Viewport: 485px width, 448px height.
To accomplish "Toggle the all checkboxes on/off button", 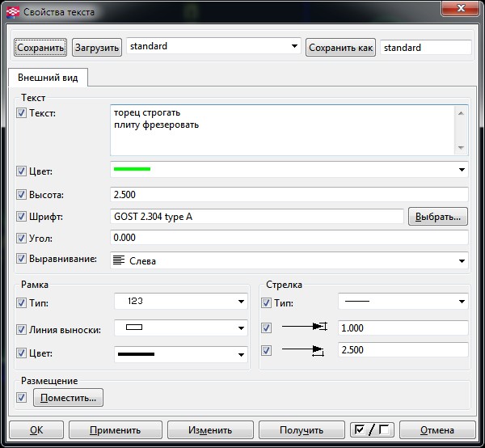I will [372, 429].
